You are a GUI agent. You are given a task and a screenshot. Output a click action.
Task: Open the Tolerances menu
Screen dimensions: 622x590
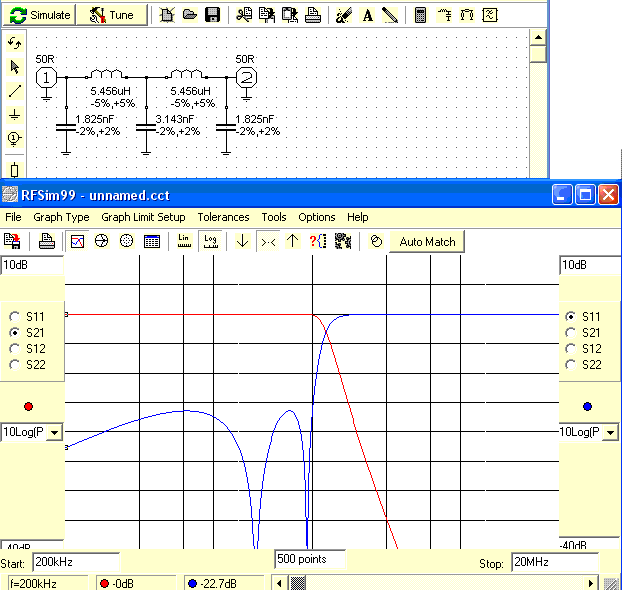click(223, 217)
